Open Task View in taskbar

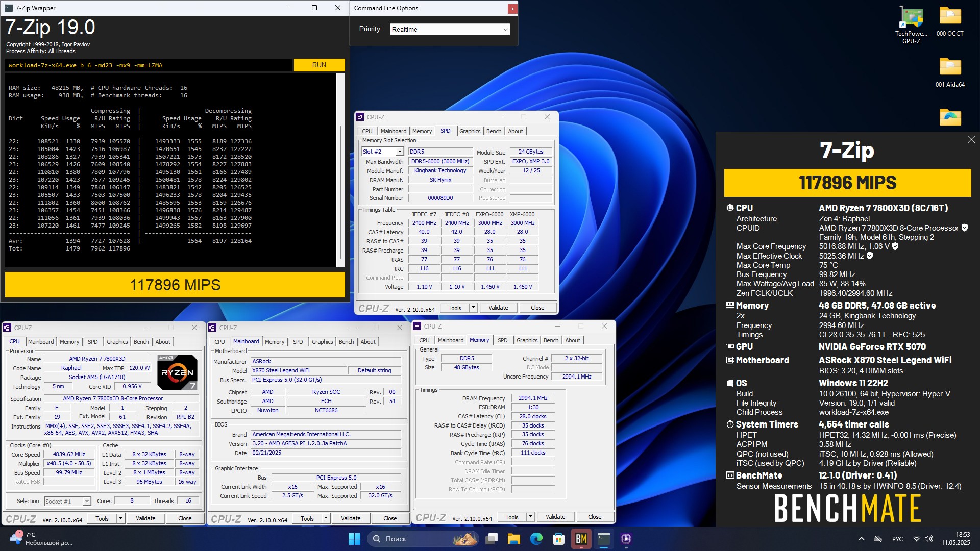[492, 539]
